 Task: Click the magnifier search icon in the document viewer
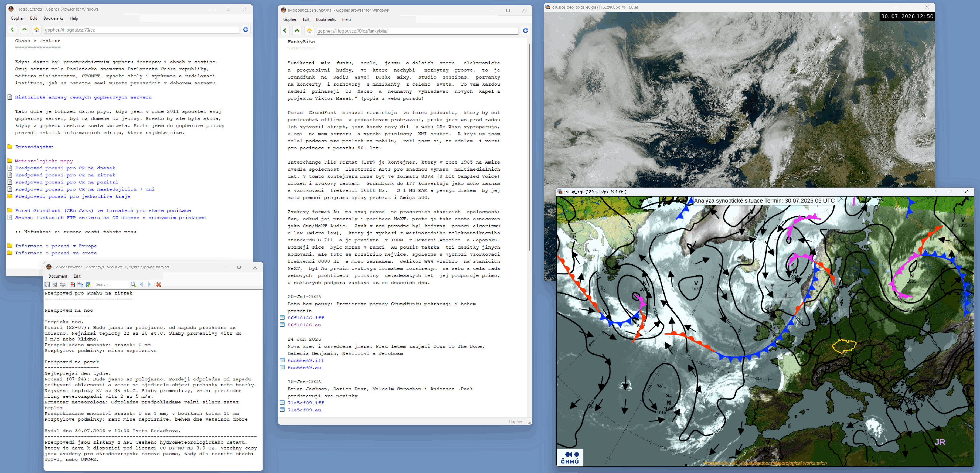tap(133, 285)
